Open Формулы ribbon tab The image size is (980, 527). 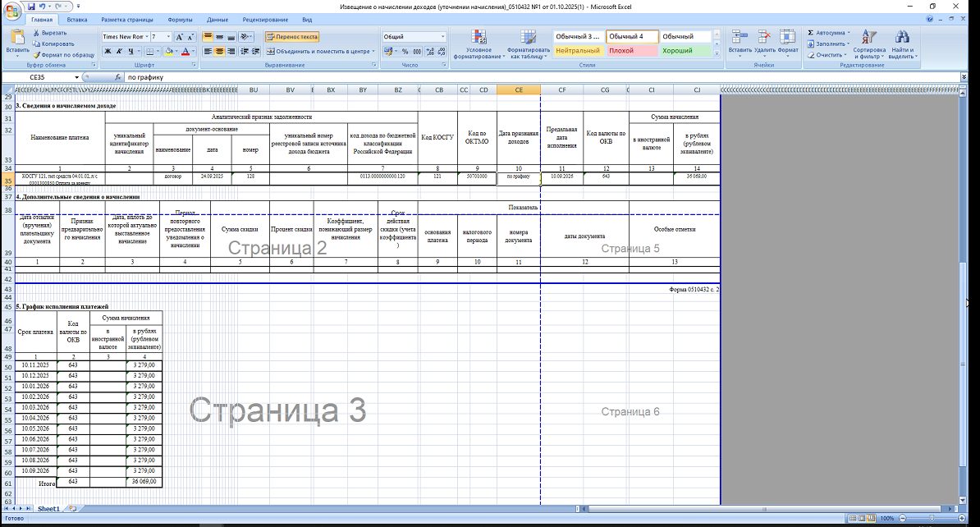pyautogui.click(x=180, y=20)
